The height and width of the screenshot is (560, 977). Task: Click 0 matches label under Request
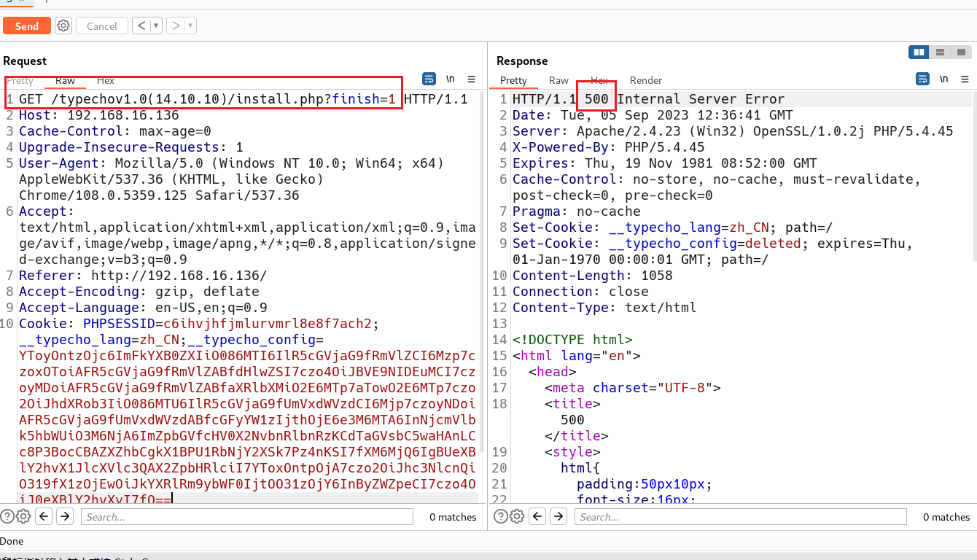[453, 517]
